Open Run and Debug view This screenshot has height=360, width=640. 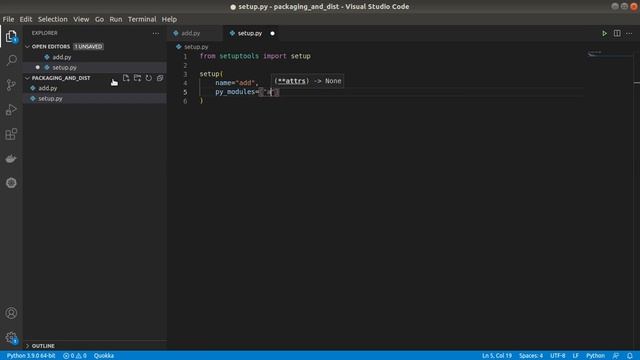[x=11, y=109]
